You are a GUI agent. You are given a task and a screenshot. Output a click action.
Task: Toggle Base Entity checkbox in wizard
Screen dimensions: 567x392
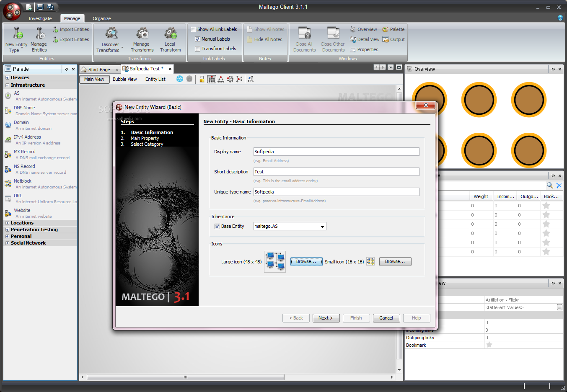[217, 226]
